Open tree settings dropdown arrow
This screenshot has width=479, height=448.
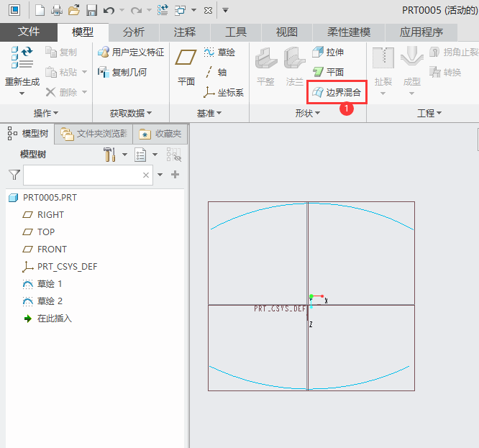point(124,155)
